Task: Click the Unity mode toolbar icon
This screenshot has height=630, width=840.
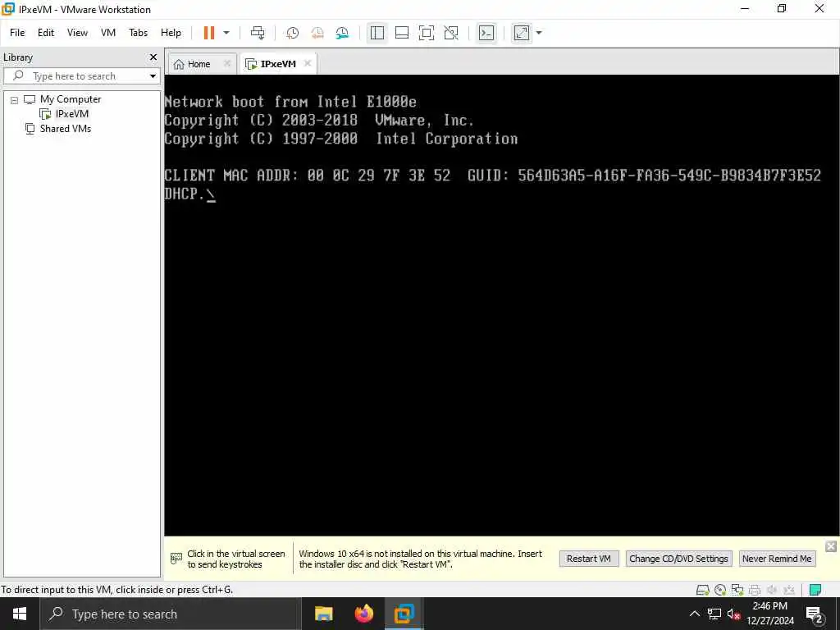Action: 451,33
